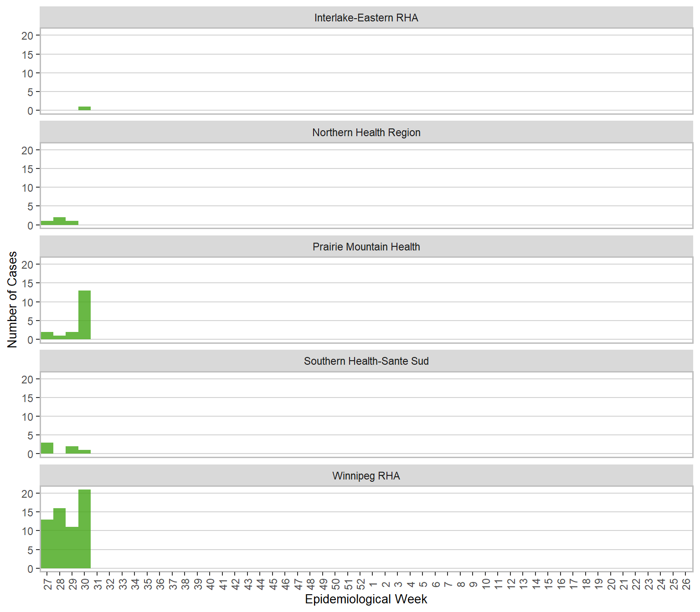Viewport: 700px width, 612px height.
Task: Select the week 27 bar in Southern Health-Sante Sud
Action: click(x=47, y=448)
